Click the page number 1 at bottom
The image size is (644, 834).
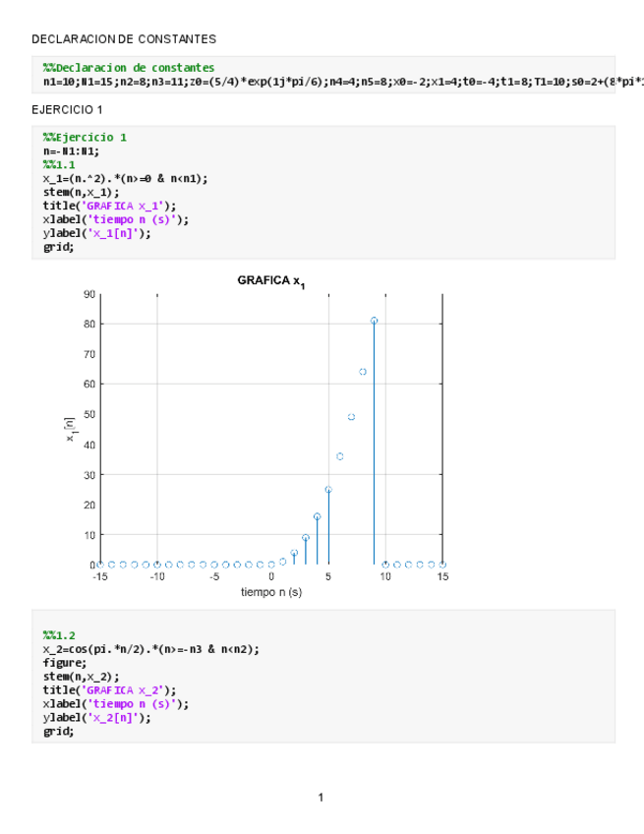pos(321,797)
